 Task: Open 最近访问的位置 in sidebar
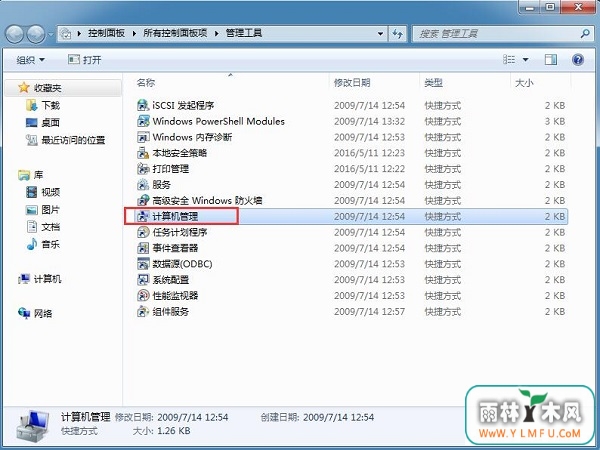coord(65,140)
